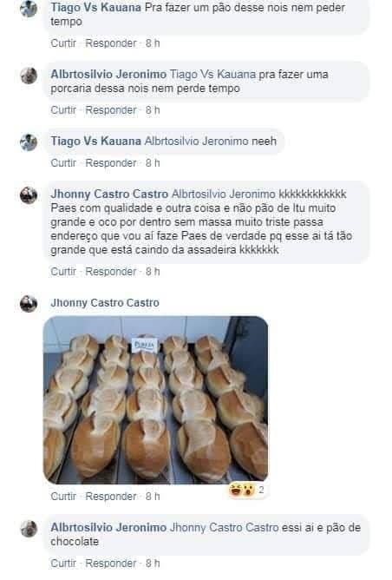Open Albrtosilvio Jeronimo profile name on 'porcaria' comment
This screenshot has height=580, width=392.
click(108, 75)
